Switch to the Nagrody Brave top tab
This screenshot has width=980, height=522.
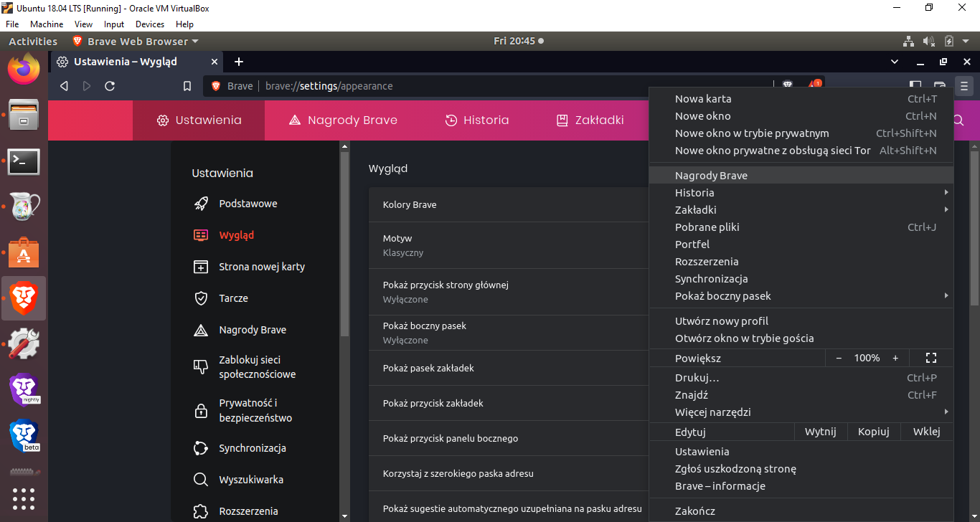point(343,120)
